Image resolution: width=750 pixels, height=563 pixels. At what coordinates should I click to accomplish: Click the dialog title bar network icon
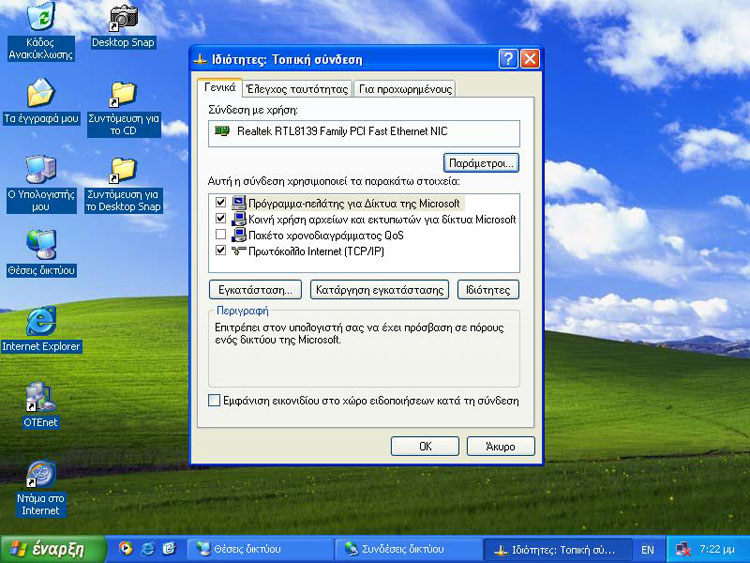(x=200, y=60)
